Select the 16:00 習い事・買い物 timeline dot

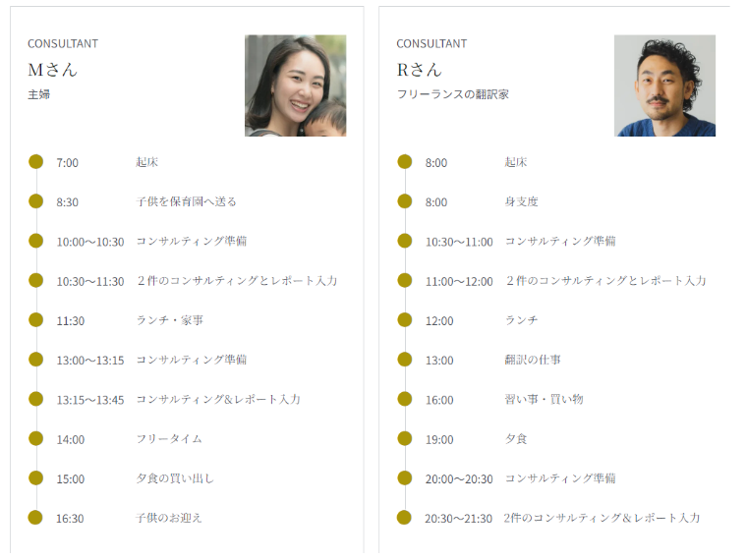click(405, 399)
